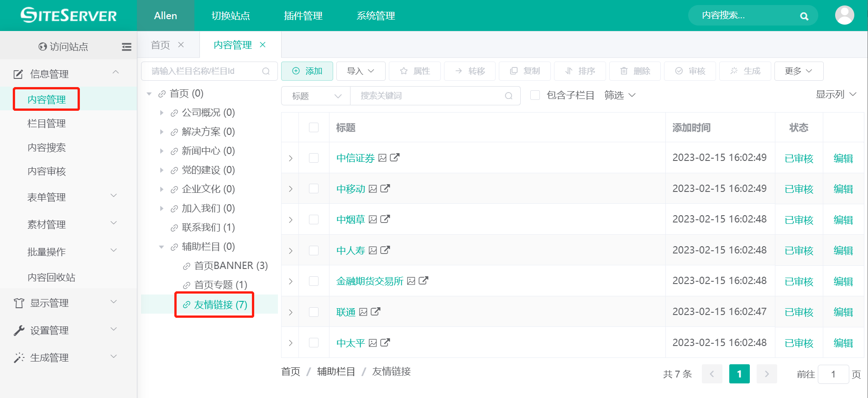
Task: Open 栏目管理 in the sidebar
Action: (x=47, y=124)
